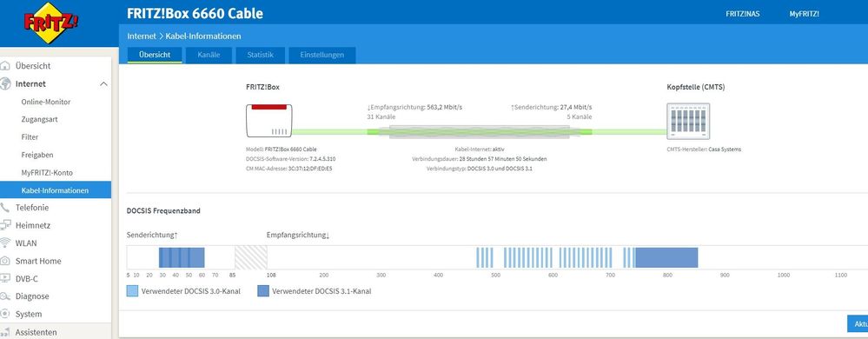This screenshot has height=339, width=868.
Task: Open the Telefonie menu
Action: (x=32, y=208)
